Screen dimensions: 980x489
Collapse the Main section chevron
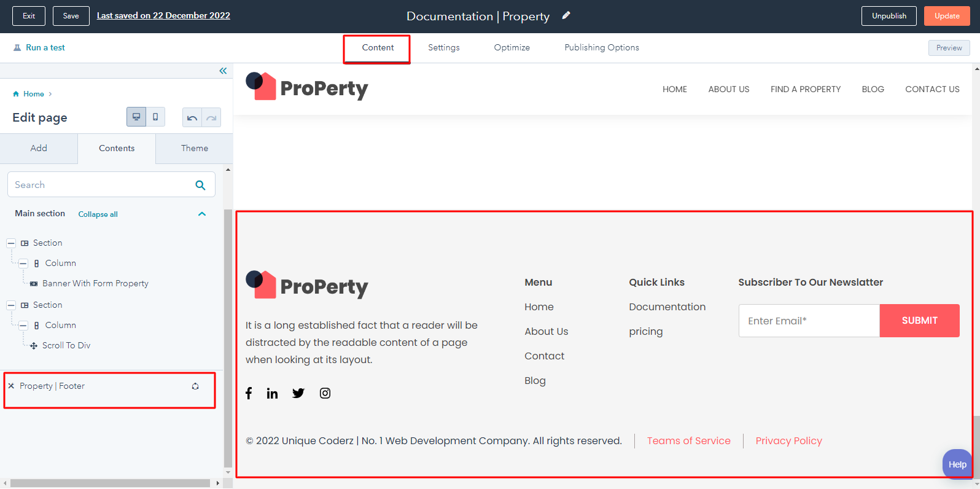tap(202, 214)
